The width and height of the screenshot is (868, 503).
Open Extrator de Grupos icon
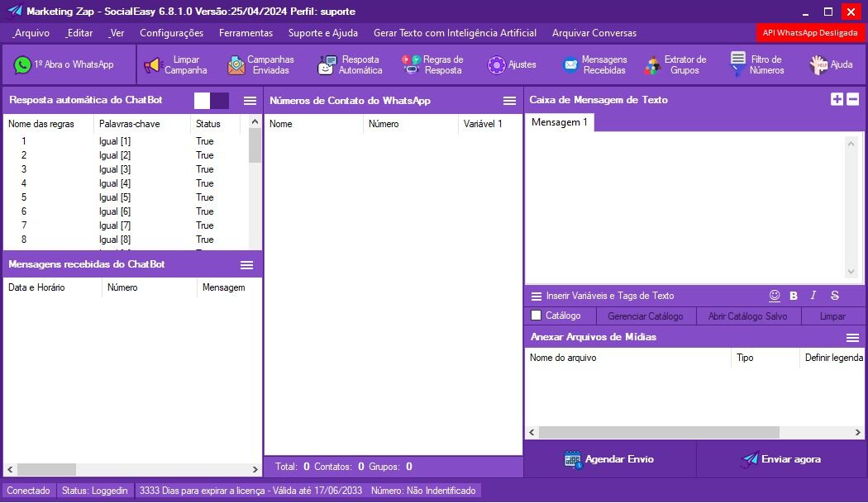(652, 65)
